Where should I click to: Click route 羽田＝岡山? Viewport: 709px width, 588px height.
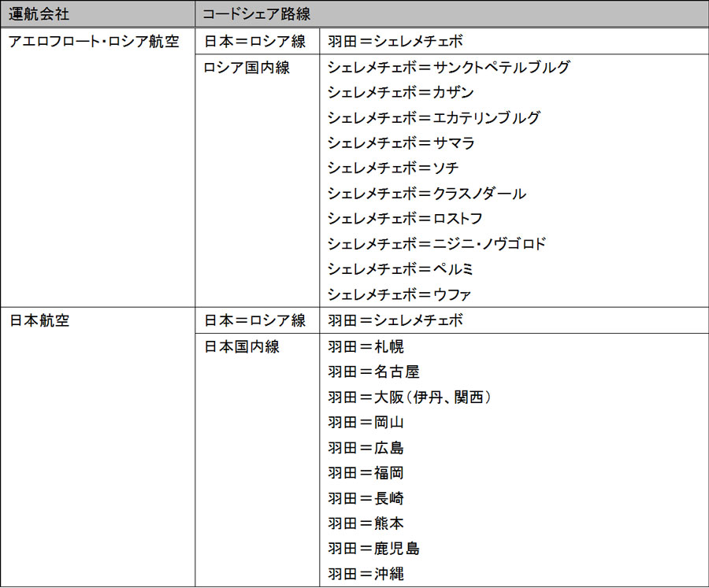tap(366, 423)
